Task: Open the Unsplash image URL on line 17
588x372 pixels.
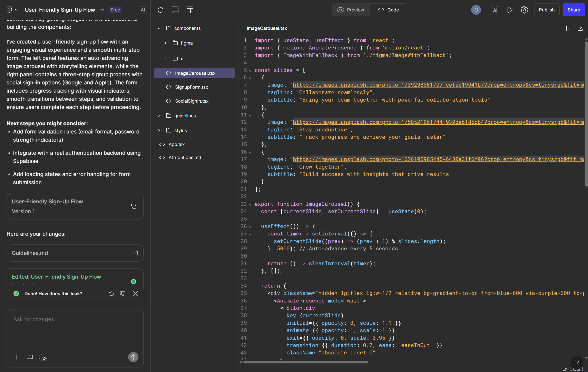Action: click(438, 159)
